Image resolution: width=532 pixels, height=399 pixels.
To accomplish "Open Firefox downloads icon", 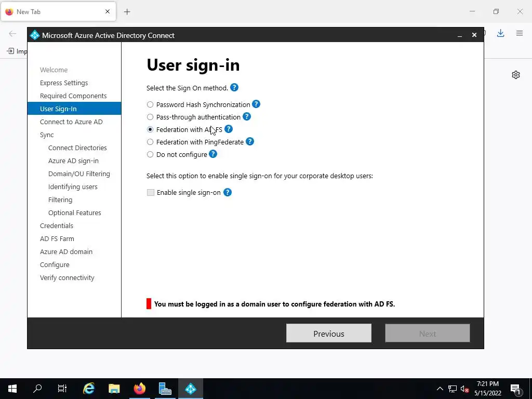I will [500, 33].
